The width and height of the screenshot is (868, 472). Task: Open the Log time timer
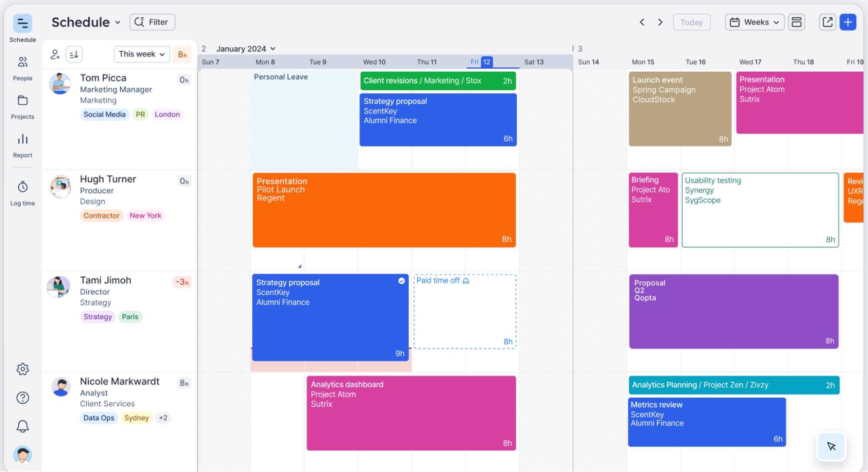tap(23, 187)
